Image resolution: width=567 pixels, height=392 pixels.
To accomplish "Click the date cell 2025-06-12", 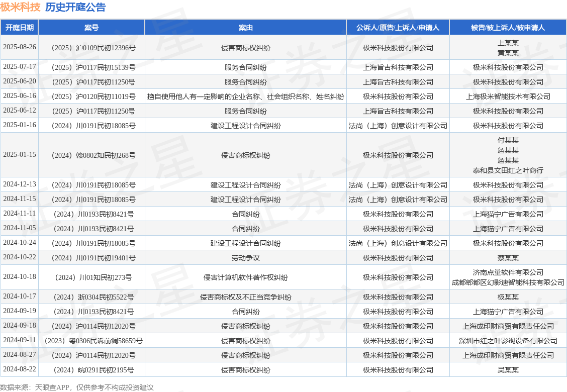I will tap(20, 110).
